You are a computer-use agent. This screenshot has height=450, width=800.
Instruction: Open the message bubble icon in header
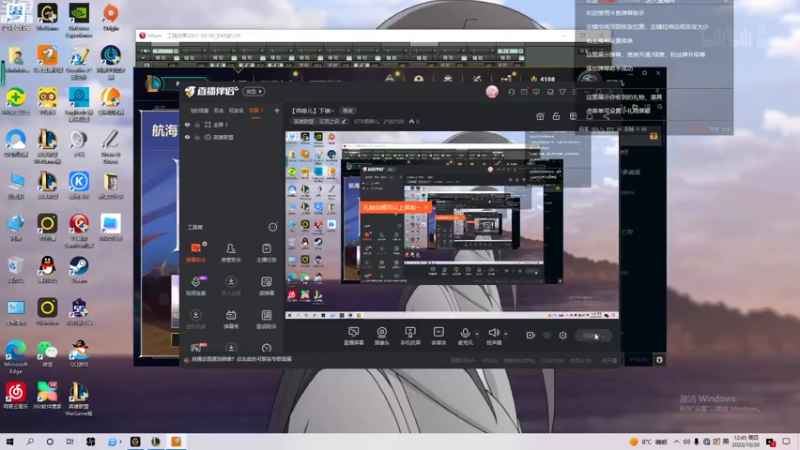[536, 92]
